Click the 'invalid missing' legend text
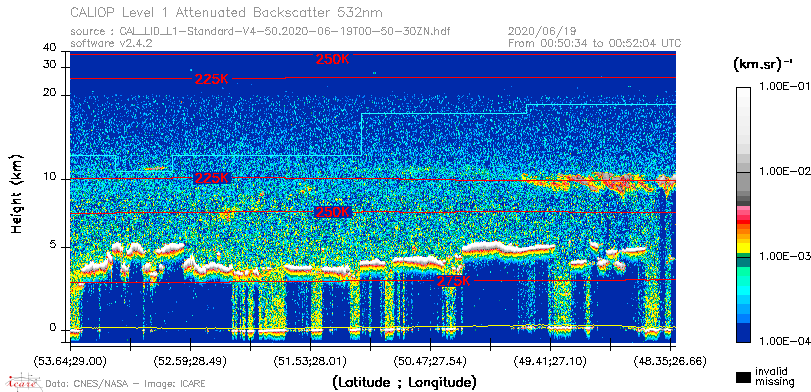Screen dimensions: 811x392 (774, 377)
